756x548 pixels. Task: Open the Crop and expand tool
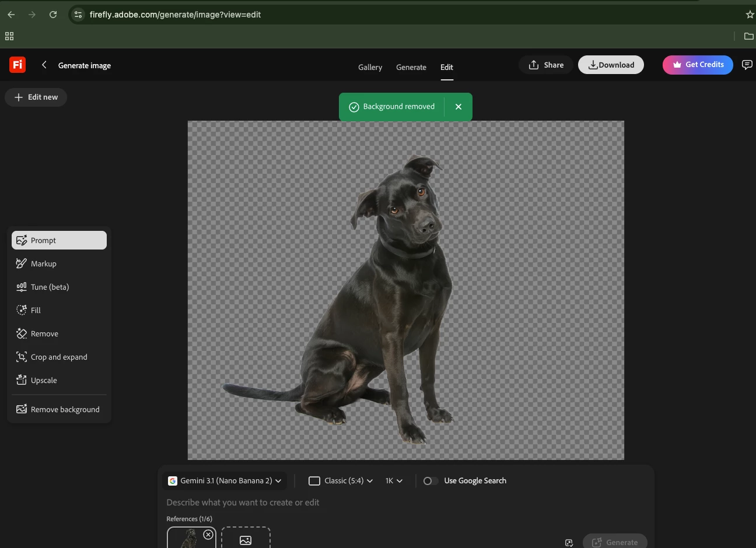pyautogui.click(x=59, y=357)
